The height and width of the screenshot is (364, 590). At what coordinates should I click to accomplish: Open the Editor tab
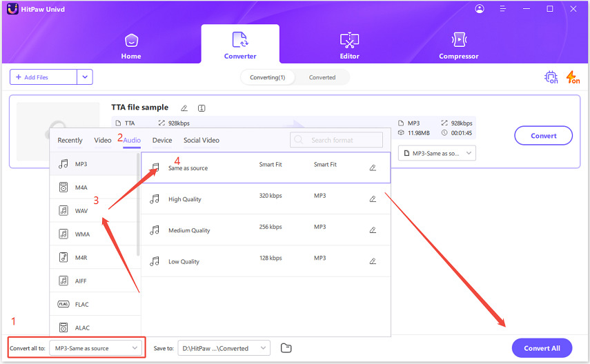tap(350, 47)
